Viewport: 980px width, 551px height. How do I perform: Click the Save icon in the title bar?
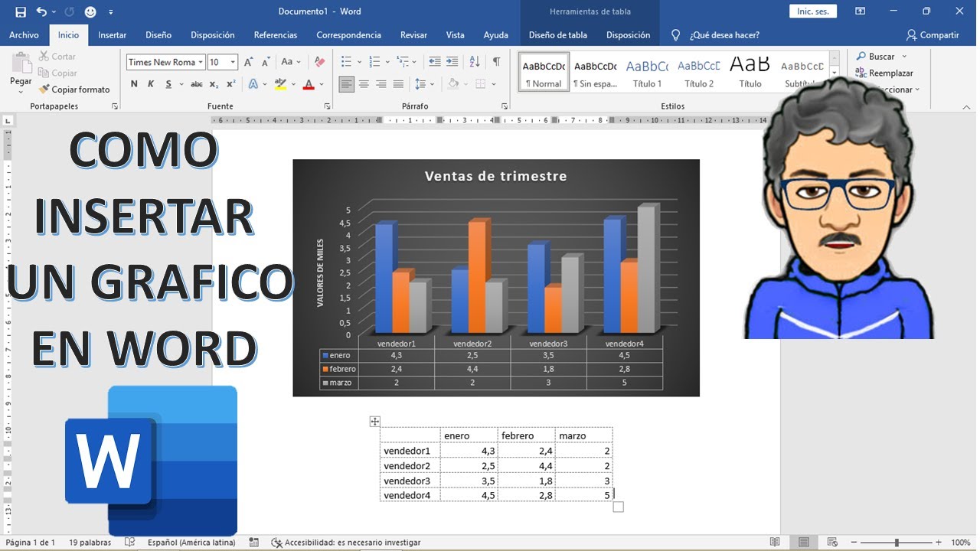click(21, 11)
